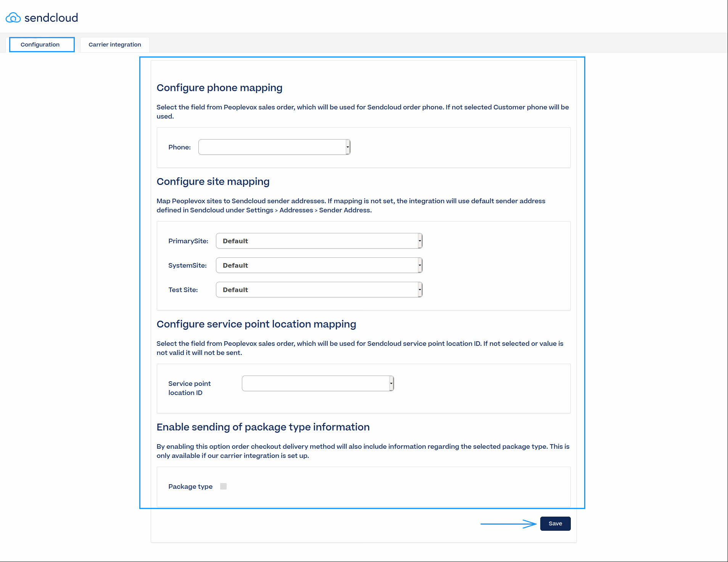Click the 'Configure service point location mapping' heading
This screenshot has height=562, width=728.
tap(256, 324)
